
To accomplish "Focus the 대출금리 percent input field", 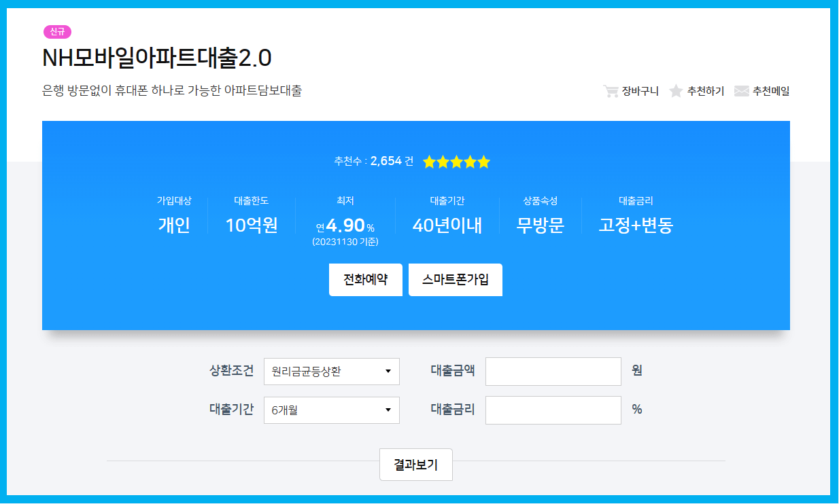I will (x=553, y=410).
